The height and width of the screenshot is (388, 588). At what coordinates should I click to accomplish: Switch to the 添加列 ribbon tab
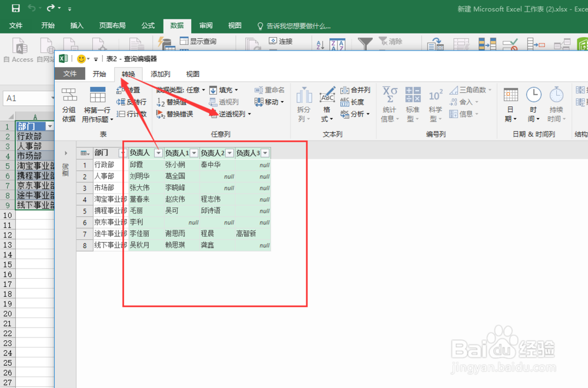(160, 74)
